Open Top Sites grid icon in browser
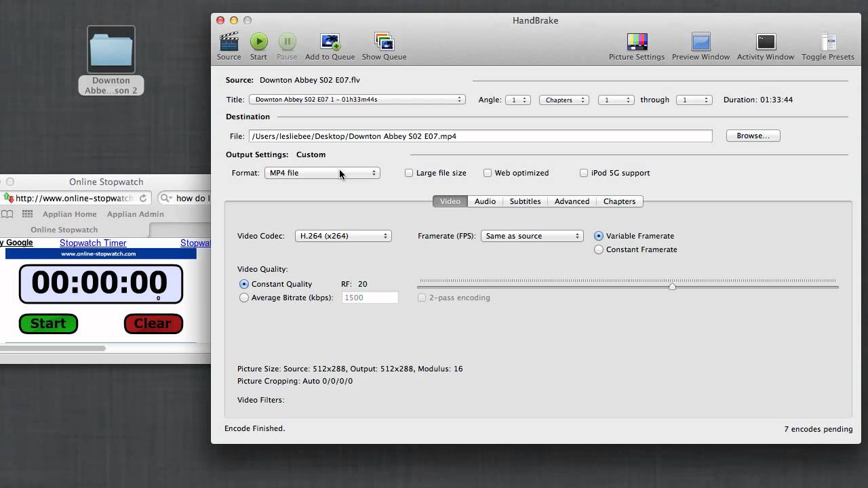Image resolution: width=868 pixels, height=488 pixels. click(27, 214)
